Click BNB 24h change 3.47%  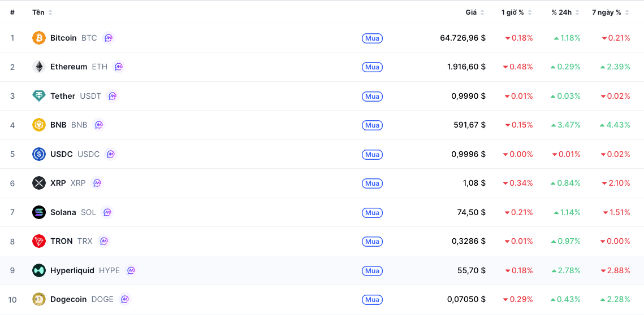[565, 125]
